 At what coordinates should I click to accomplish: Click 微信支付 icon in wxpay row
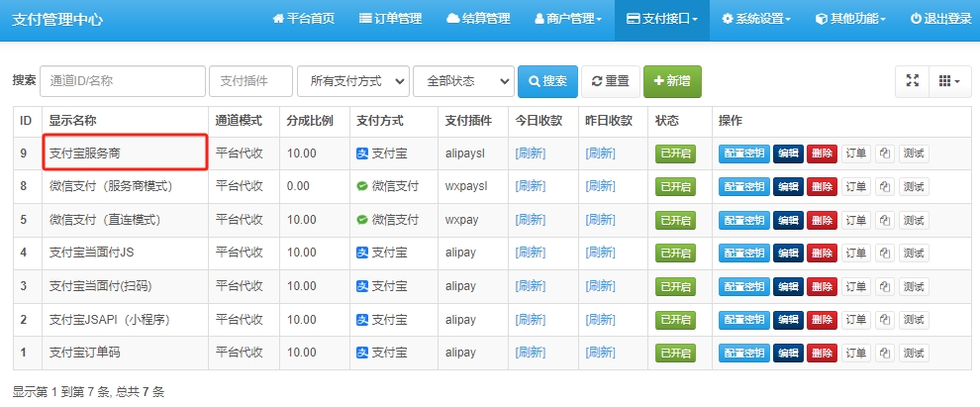[x=362, y=220]
